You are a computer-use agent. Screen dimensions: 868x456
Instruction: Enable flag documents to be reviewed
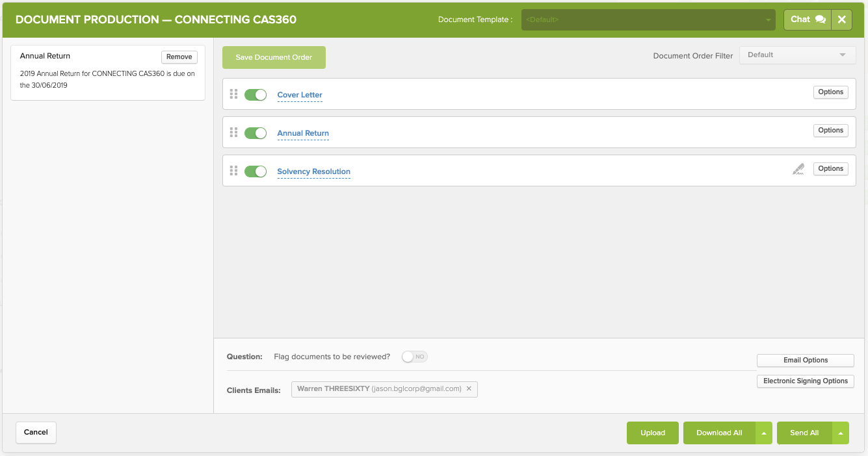[x=414, y=357]
